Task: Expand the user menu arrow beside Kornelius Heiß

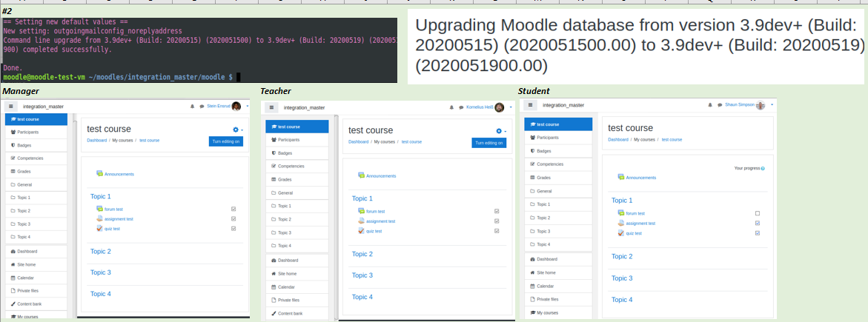Action: pos(511,107)
